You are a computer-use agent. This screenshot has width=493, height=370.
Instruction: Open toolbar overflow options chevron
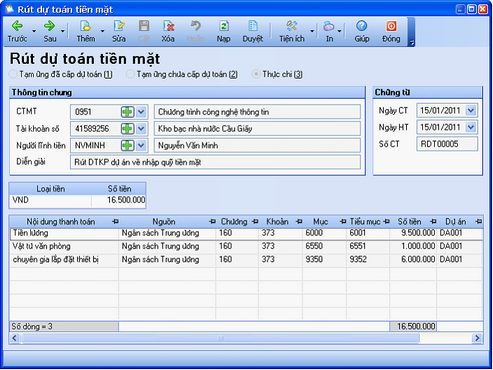coord(412,42)
